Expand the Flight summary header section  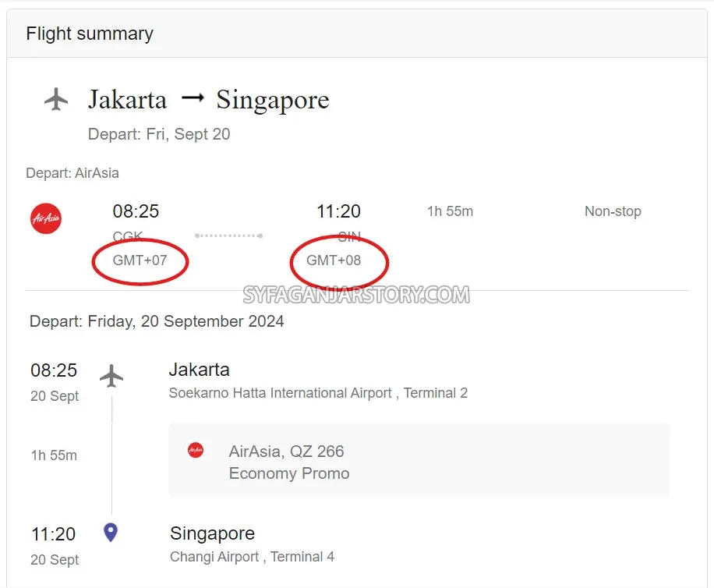coord(89,33)
